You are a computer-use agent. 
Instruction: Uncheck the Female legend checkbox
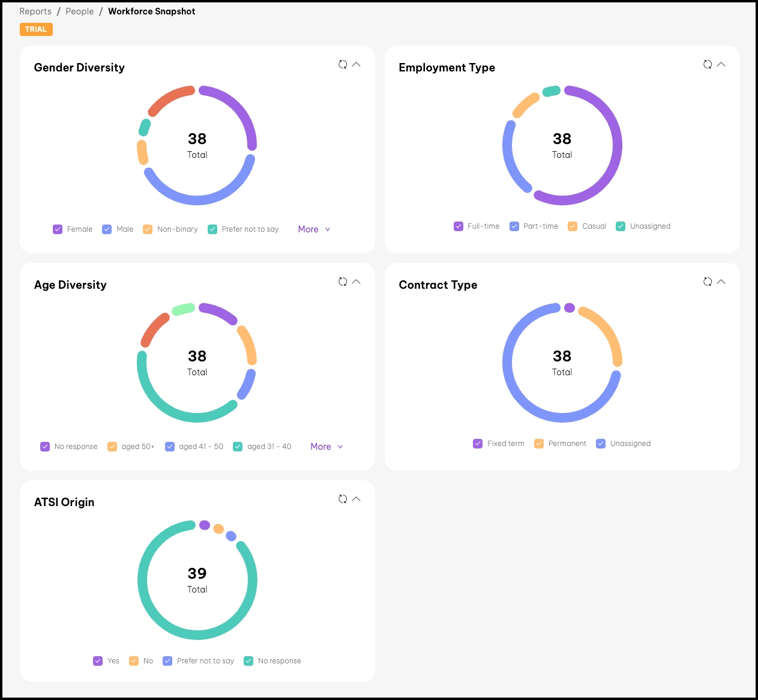[x=58, y=229]
